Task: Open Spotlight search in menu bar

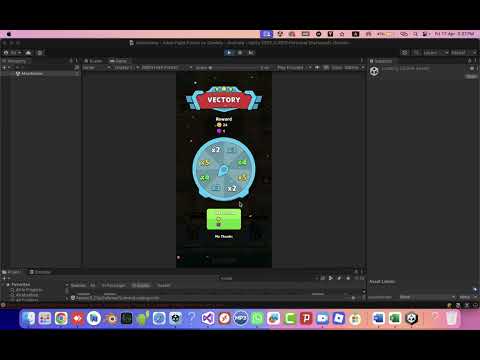Action: point(415,34)
